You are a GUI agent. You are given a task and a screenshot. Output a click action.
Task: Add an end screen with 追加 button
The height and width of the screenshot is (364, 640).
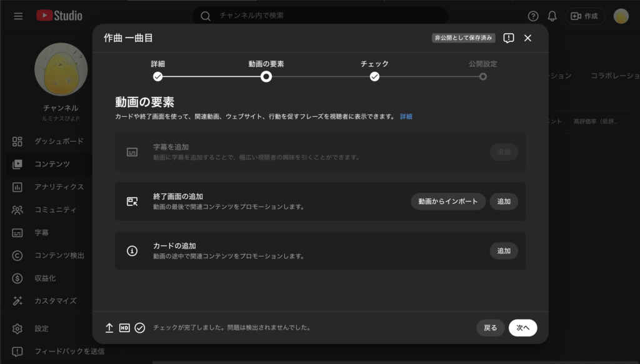click(504, 201)
